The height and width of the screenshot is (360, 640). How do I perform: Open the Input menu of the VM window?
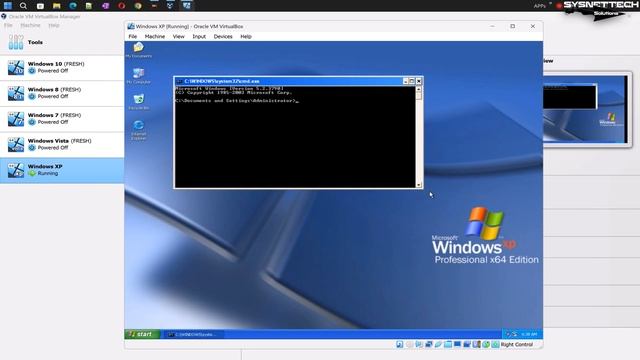point(199,36)
